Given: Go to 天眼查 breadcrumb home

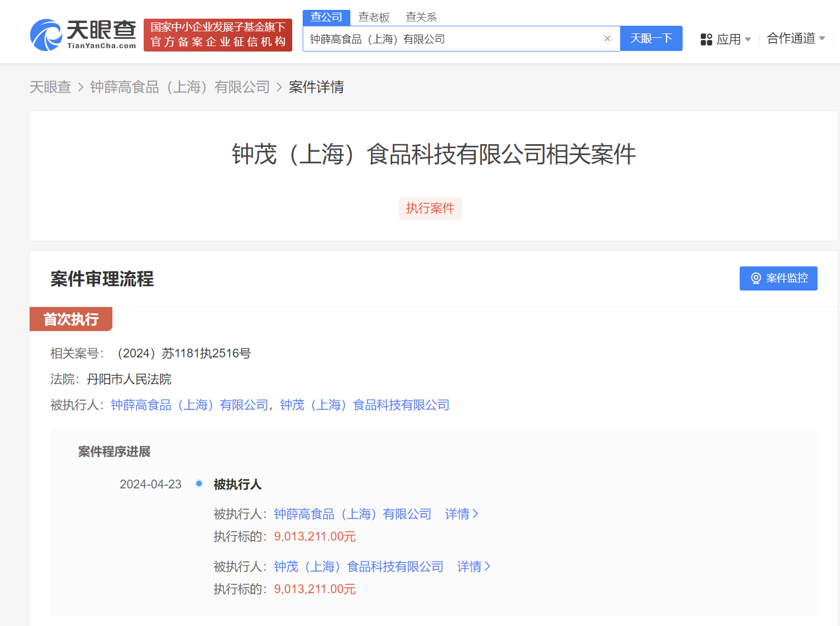Looking at the screenshot, I should coord(50,87).
